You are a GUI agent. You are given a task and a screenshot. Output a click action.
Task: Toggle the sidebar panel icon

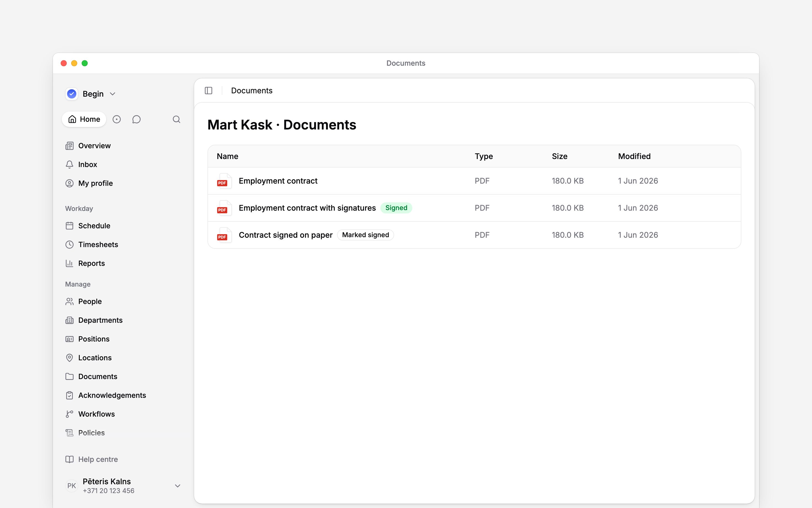coord(208,91)
